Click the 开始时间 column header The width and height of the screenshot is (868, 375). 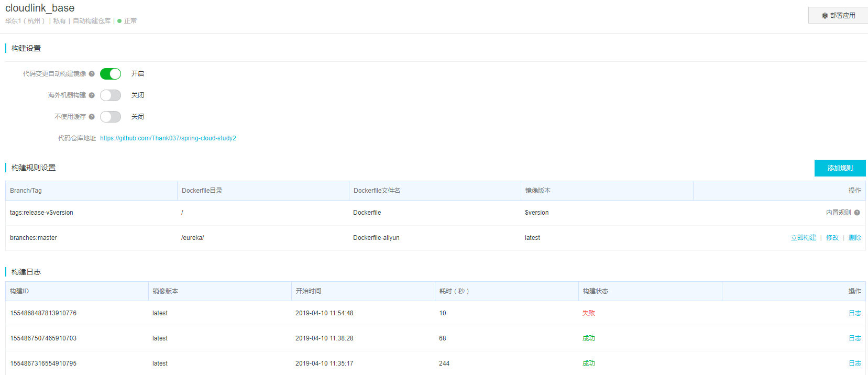pyautogui.click(x=308, y=291)
